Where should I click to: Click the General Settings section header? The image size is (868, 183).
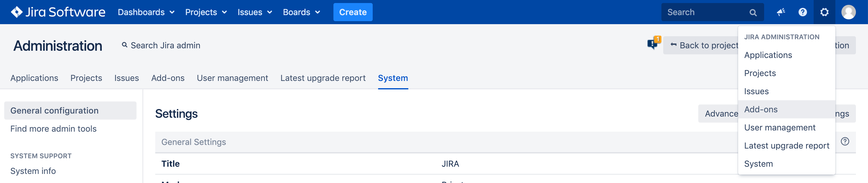[193, 142]
